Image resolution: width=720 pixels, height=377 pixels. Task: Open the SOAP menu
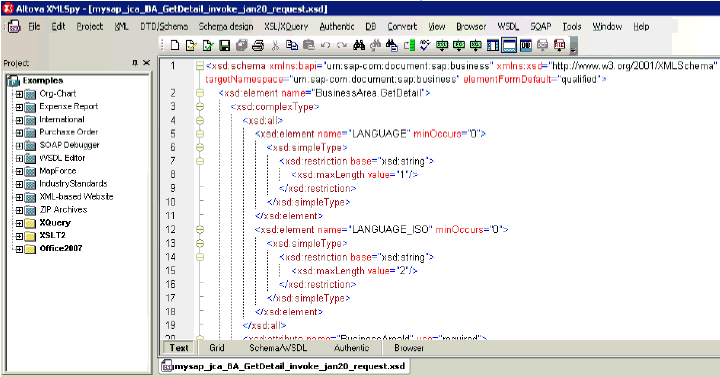click(540, 27)
